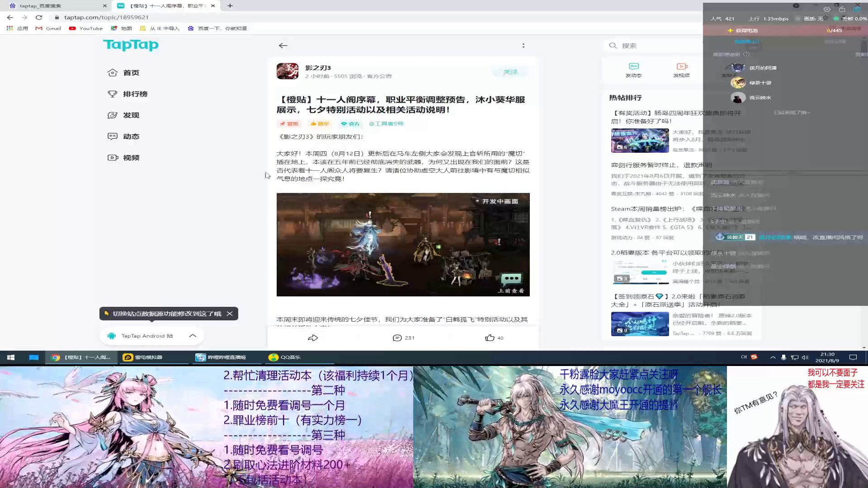Close the taptap Baidu search tab
The width and height of the screenshot is (868, 488).
[105, 6]
